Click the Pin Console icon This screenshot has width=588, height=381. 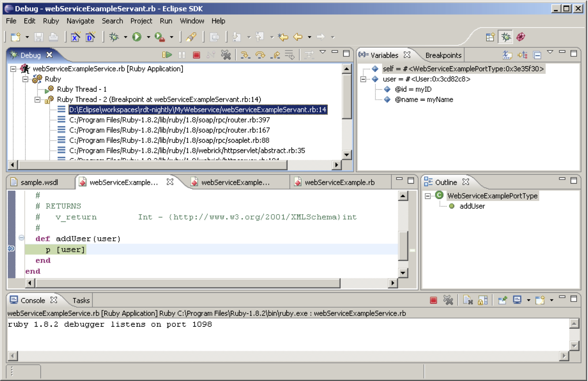click(x=502, y=300)
